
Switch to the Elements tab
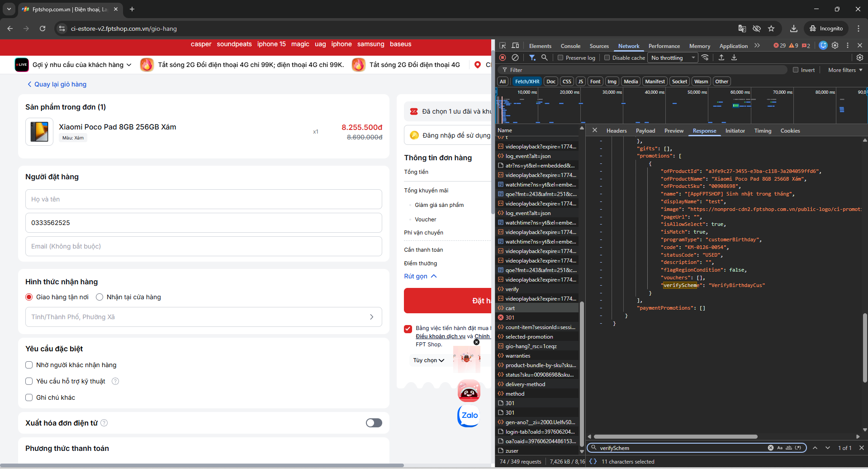pos(540,46)
